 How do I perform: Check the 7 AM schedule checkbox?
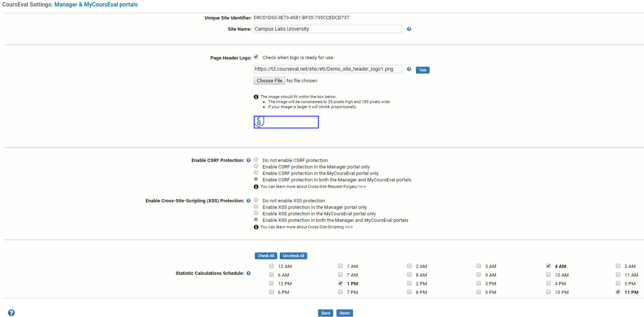tap(340, 275)
